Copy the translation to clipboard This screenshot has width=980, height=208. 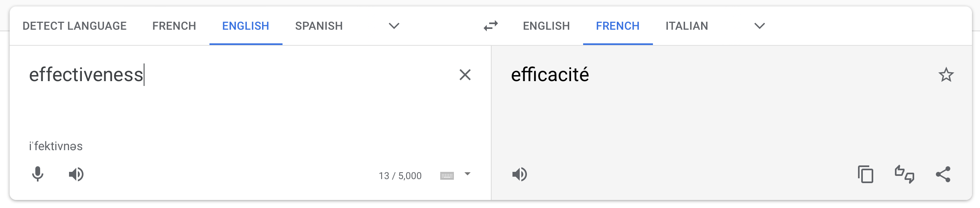coord(865,174)
